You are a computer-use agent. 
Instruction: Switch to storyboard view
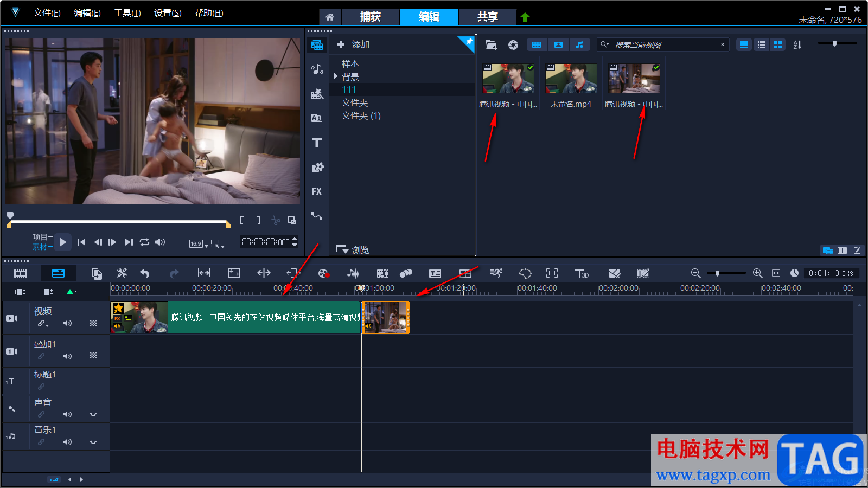(21, 273)
